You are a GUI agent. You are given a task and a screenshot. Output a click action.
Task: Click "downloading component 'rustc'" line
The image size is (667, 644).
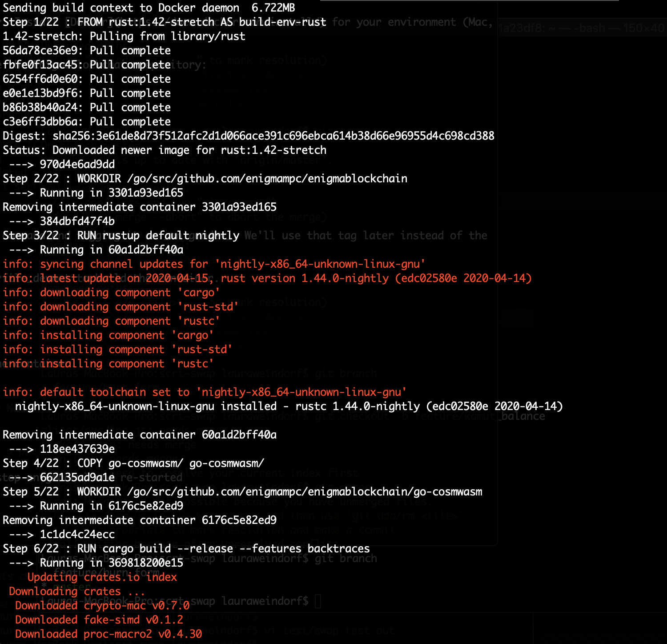coord(111,321)
